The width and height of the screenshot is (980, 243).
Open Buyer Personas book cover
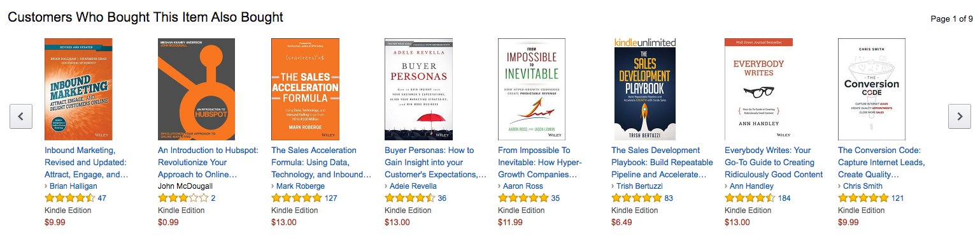coord(418,89)
